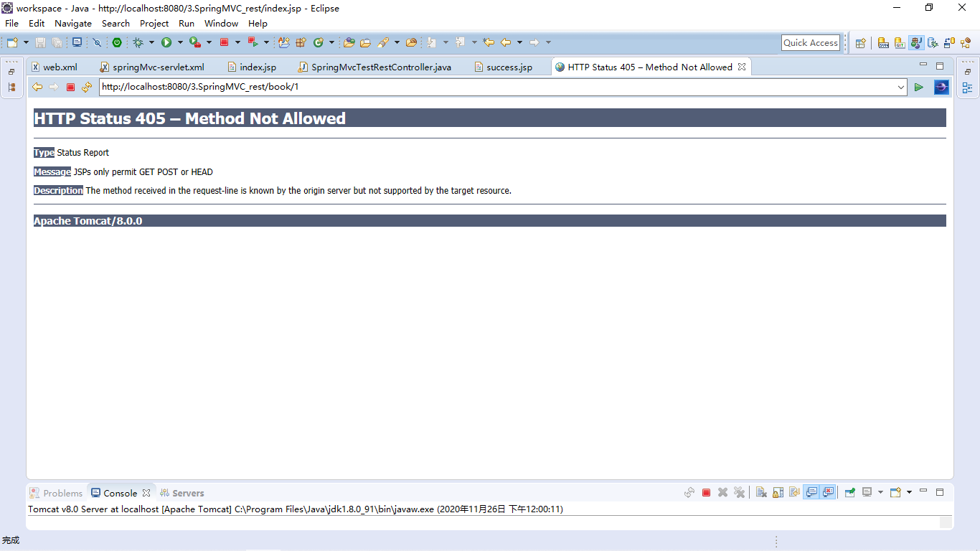Click the Outline icon in right trim
This screenshot has width=980, height=551.
click(x=967, y=88)
